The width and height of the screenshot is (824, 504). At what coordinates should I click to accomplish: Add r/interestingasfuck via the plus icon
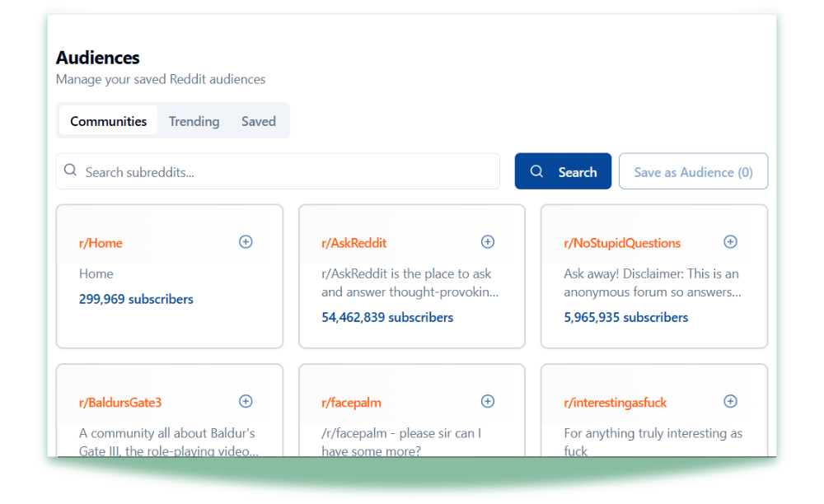730,402
